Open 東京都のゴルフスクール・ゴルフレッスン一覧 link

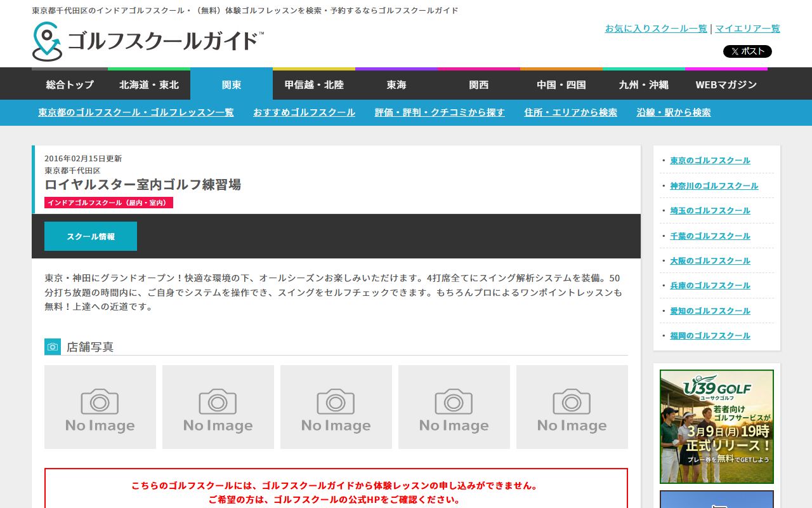pyautogui.click(x=136, y=112)
